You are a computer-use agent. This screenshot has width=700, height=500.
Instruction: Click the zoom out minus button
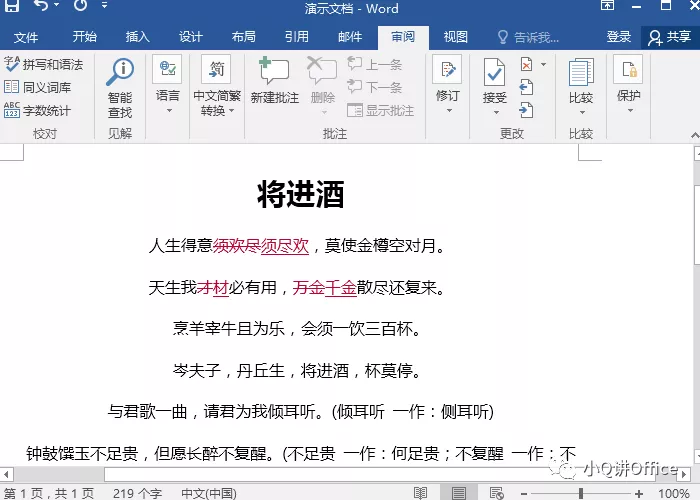coord(524,493)
